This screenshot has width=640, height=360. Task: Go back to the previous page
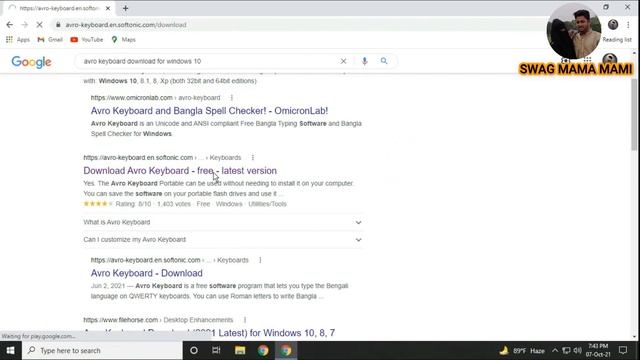9,25
